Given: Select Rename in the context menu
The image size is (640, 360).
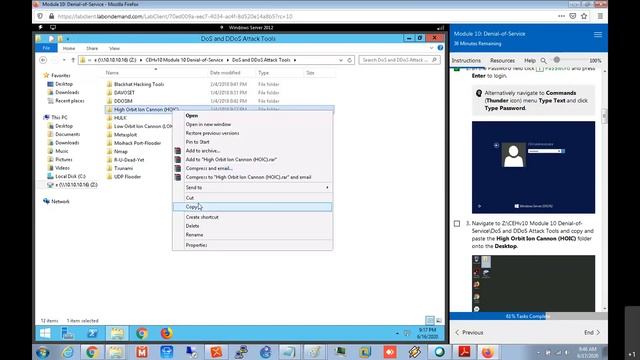Looking at the screenshot, I should [x=252, y=235].
